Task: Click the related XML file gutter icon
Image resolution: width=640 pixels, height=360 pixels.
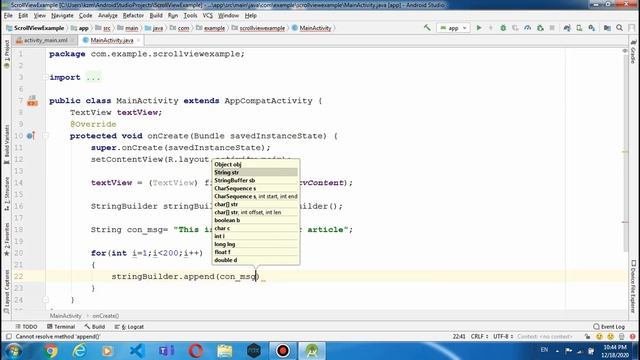Action: tap(32, 100)
